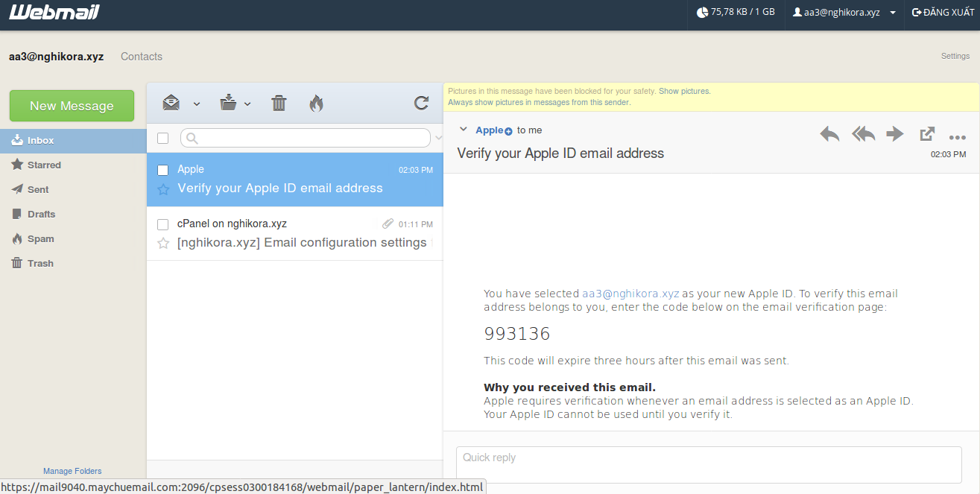Compose a New Message
This screenshot has height=494, width=980.
(72, 106)
